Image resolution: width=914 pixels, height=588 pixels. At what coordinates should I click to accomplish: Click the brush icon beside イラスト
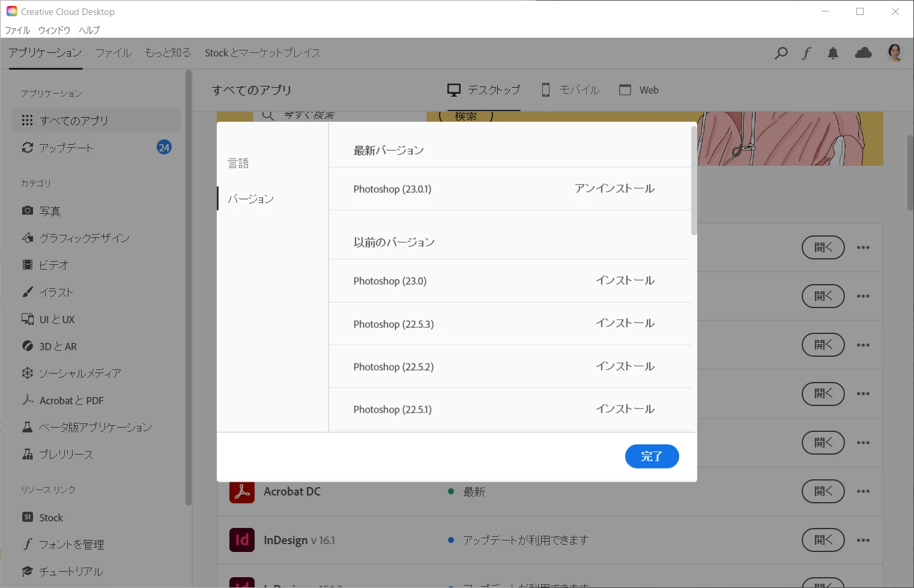pos(27,292)
